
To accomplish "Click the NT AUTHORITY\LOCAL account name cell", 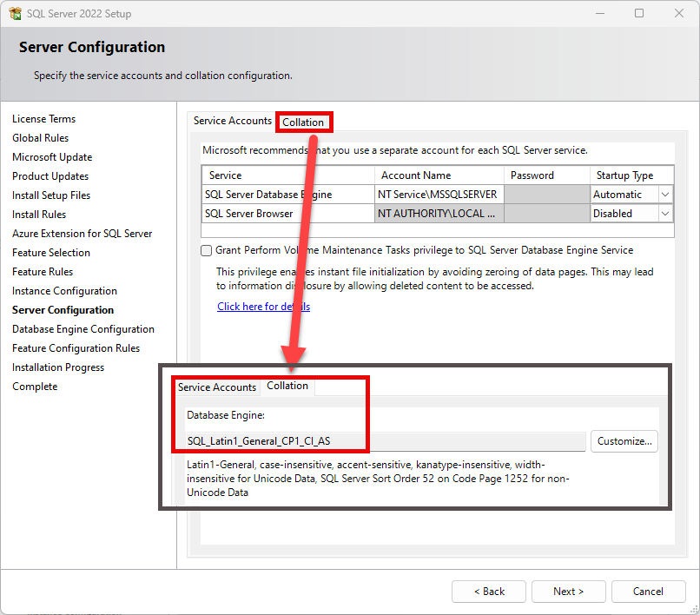I will tap(439, 214).
